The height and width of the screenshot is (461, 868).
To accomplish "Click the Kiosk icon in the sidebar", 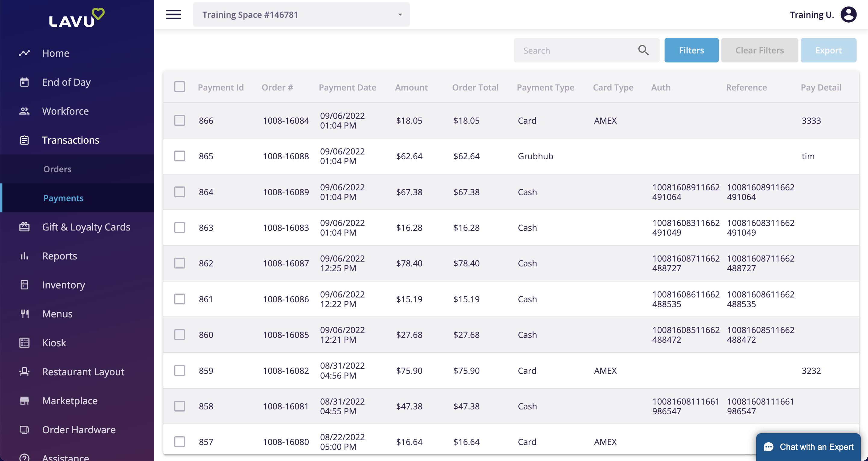I will (x=24, y=343).
